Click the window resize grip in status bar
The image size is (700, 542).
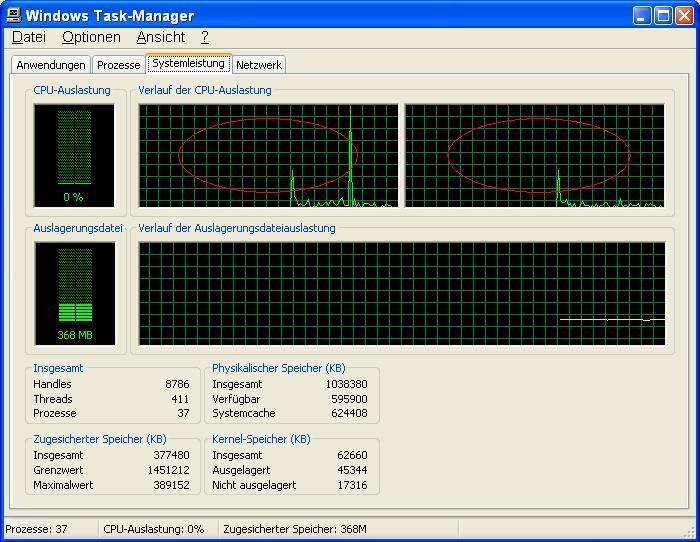tap(689, 531)
